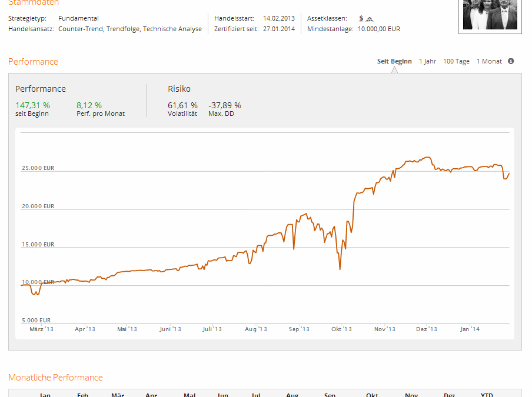532x397 pixels.
Task: Click the Risiko heading in performance panel
Action: 179,89
